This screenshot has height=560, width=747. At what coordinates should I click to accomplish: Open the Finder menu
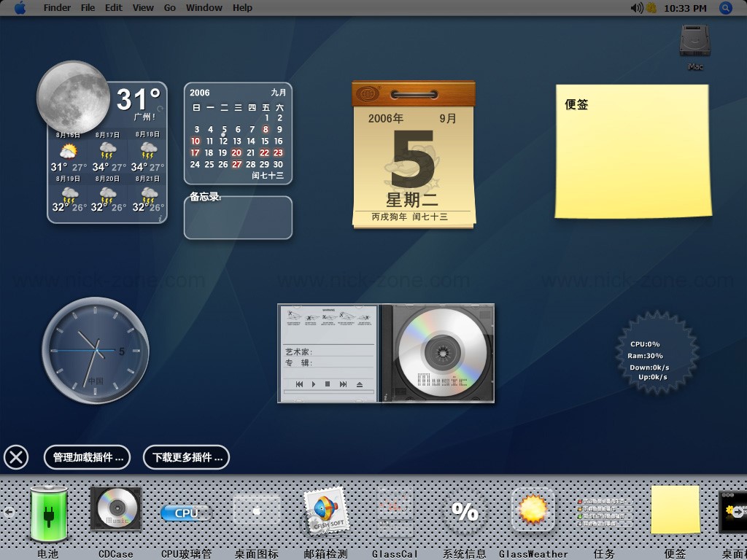57,8
